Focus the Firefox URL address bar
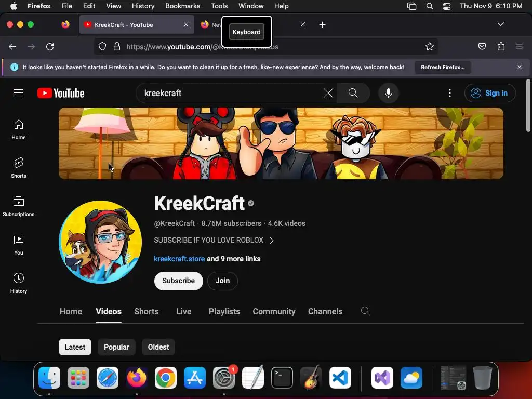Image resolution: width=532 pixels, height=399 pixels. click(x=265, y=46)
